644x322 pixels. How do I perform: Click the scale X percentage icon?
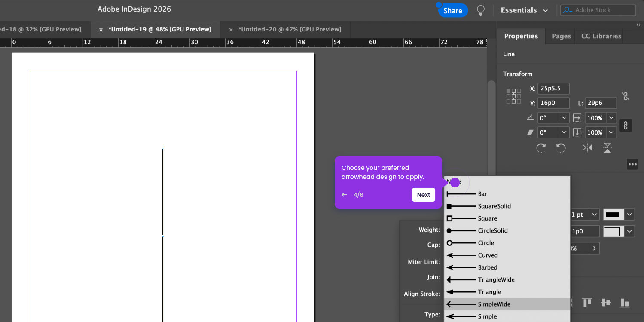pyautogui.click(x=577, y=117)
